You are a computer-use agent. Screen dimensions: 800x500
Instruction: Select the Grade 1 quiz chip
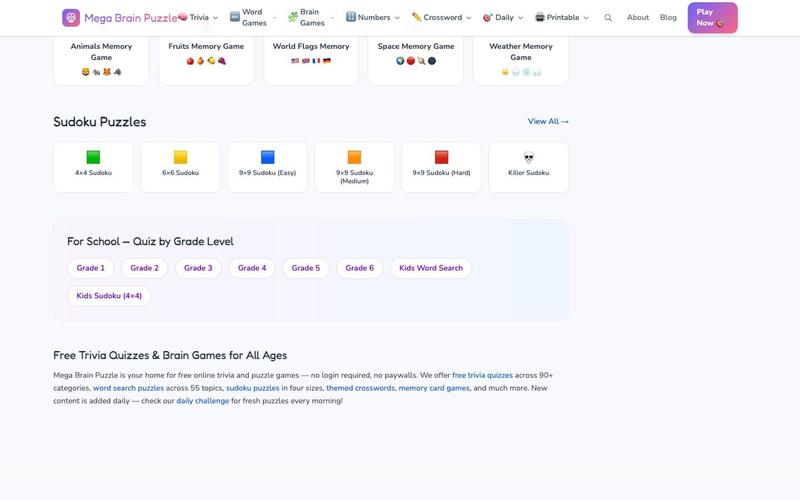pyautogui.click(x=91, y=268)
